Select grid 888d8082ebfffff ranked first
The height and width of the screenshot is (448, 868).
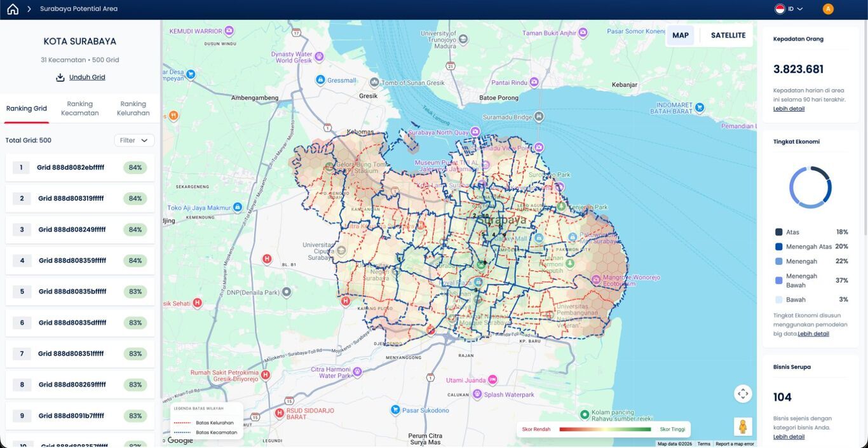pos(80,168)
